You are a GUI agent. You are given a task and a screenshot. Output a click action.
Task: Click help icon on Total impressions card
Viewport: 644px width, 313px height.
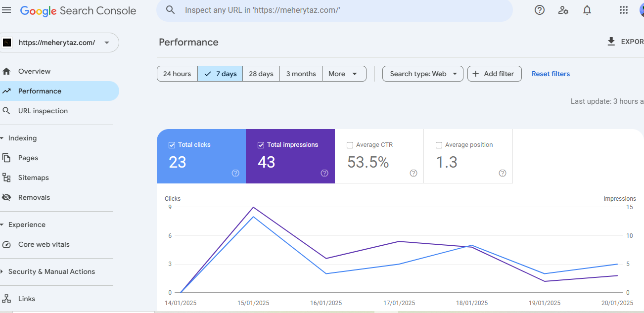click(324, 173)
